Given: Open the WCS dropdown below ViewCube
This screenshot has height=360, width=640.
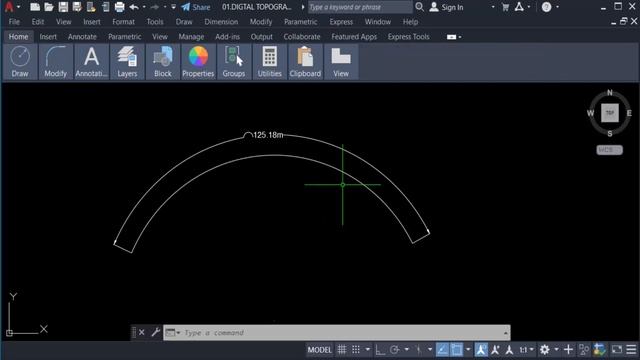Looking at the screenshot, I should (x=609, y=150).
